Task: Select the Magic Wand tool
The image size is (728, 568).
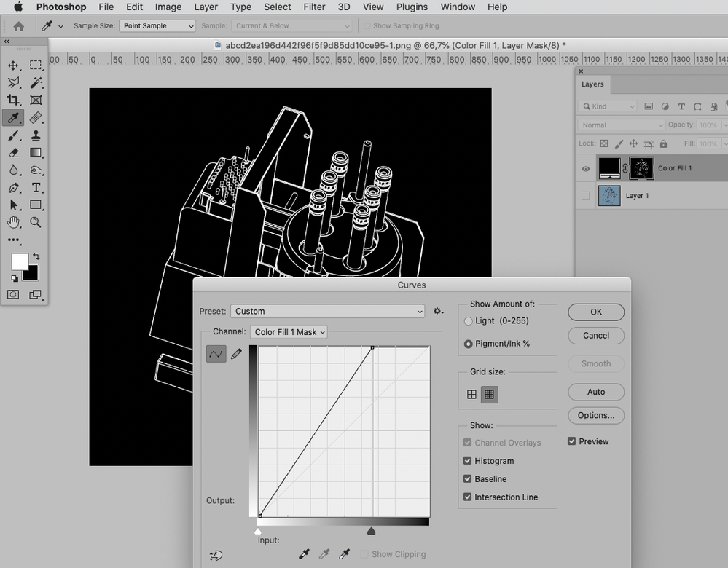Action: 36,83
